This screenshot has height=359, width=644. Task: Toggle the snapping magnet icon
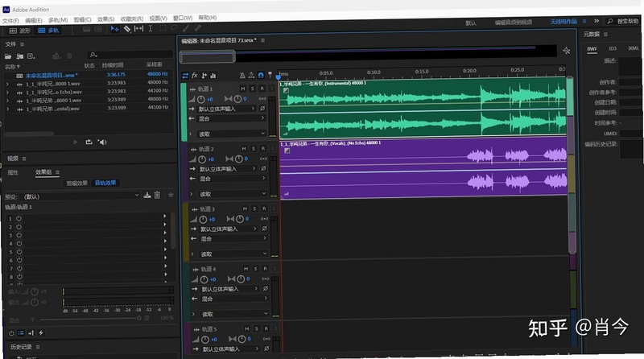point(260,75)
